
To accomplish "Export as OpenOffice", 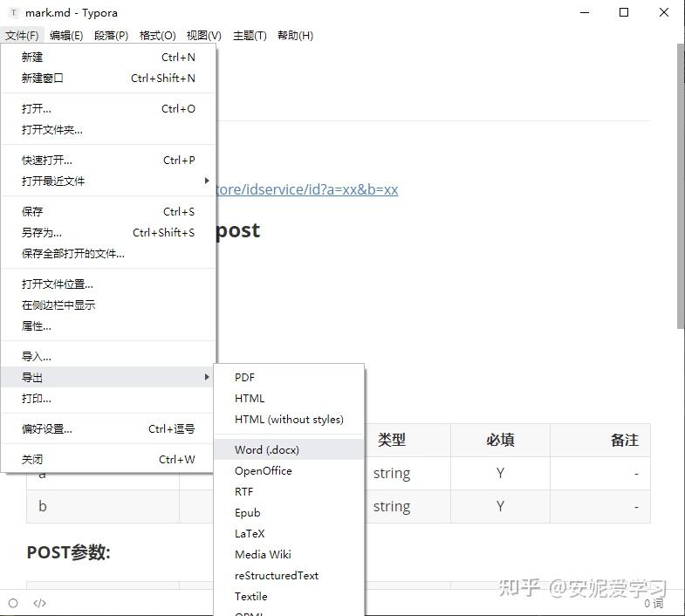I will click(x=289, y=471).
